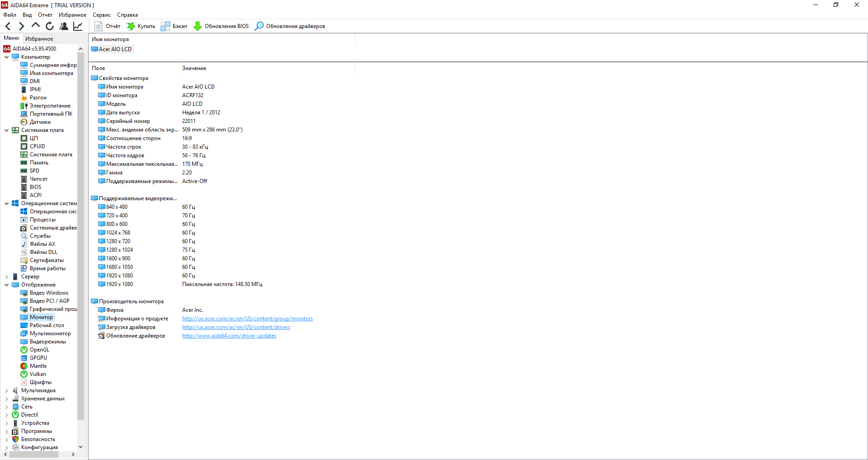Click the up-level arrow toolbar icon
Viewport: 868px width, 460px height.
coord(36,26)
